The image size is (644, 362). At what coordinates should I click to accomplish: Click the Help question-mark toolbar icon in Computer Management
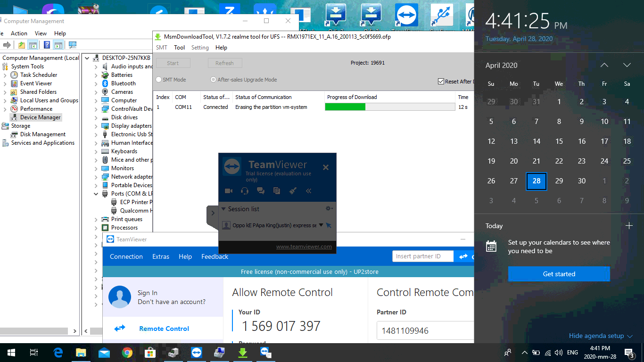[47, 45]
